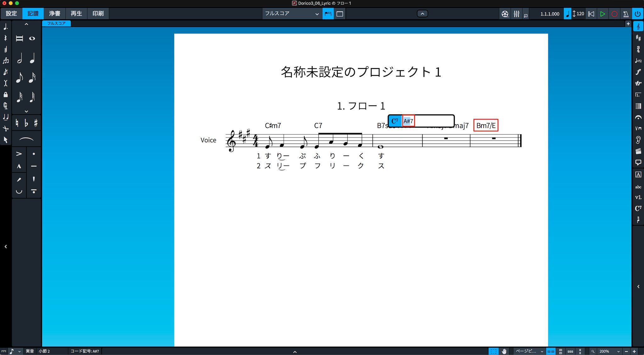Toggle tabs display button in toolbar
Image resolution: width=644 pixels, height=355 pixels.
click(x=328, y=14)
